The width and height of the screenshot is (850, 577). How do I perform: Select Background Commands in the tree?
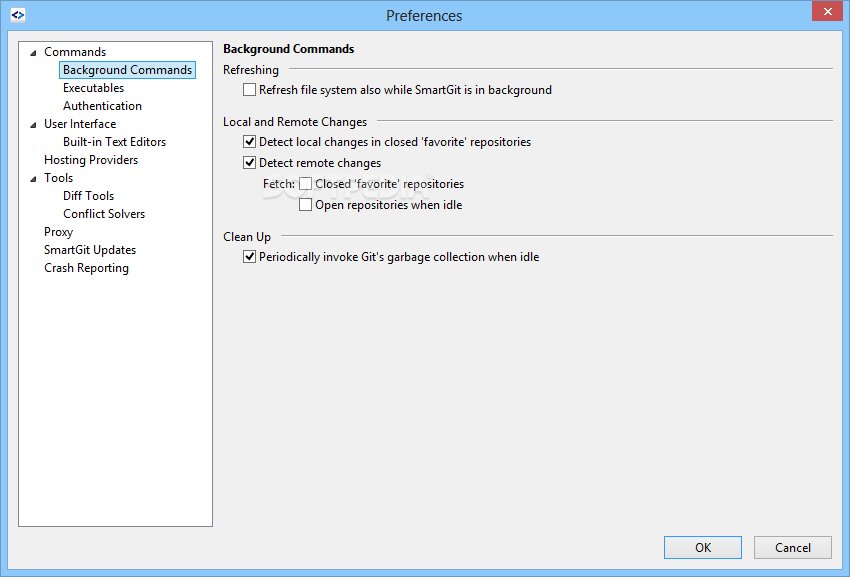pos(127,69)
